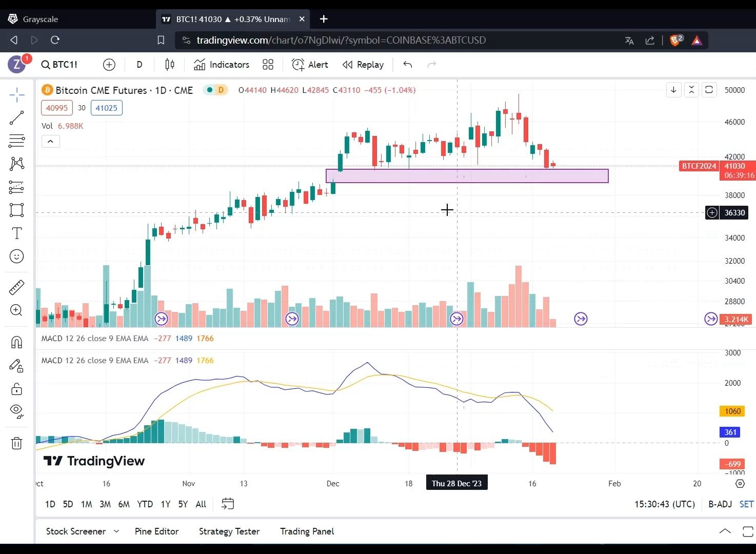Select the 3M date range
This screenshot has height=554, width=756.
point(105,504)
